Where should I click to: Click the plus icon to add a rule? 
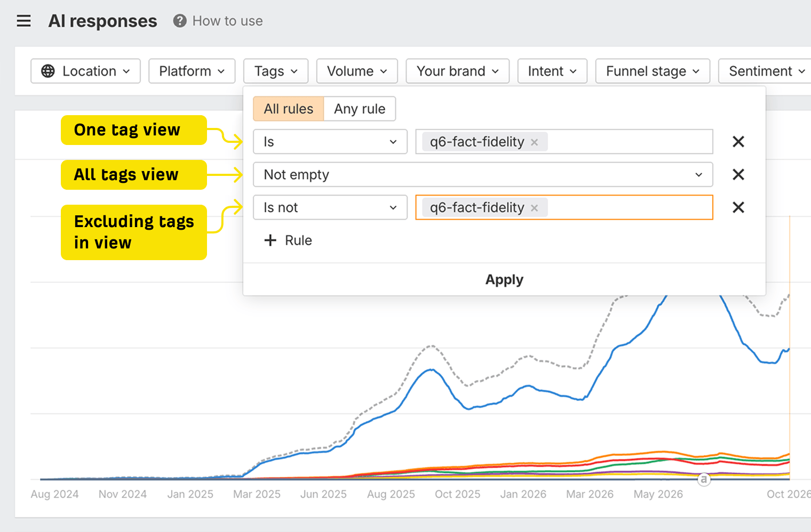271,240
